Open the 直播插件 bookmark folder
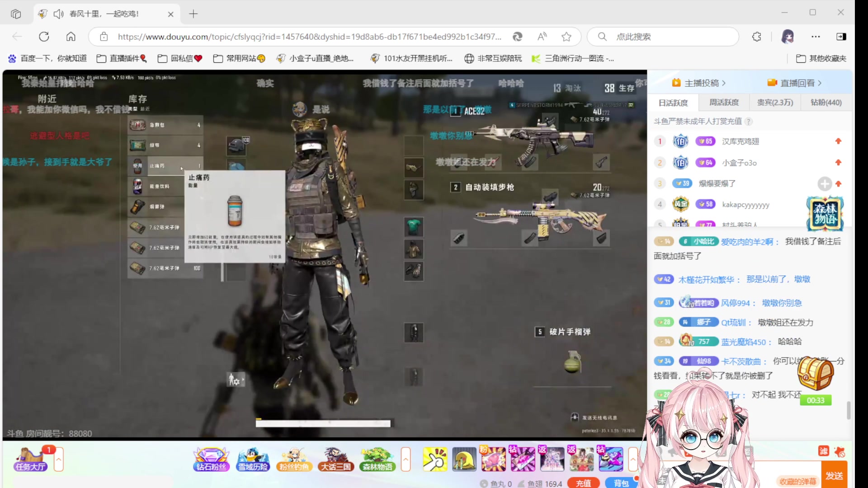The width and height of the screenshot is (868, 488). point(122,58)
